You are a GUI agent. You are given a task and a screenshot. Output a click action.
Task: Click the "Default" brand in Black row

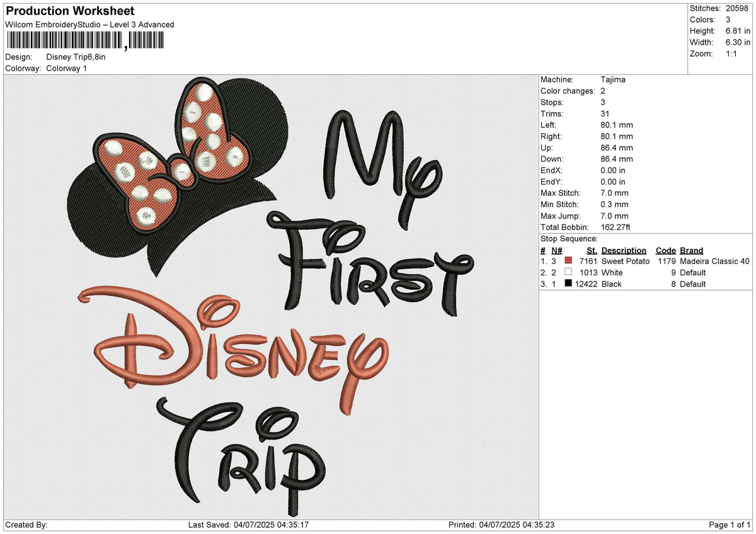tap(692, 283)
